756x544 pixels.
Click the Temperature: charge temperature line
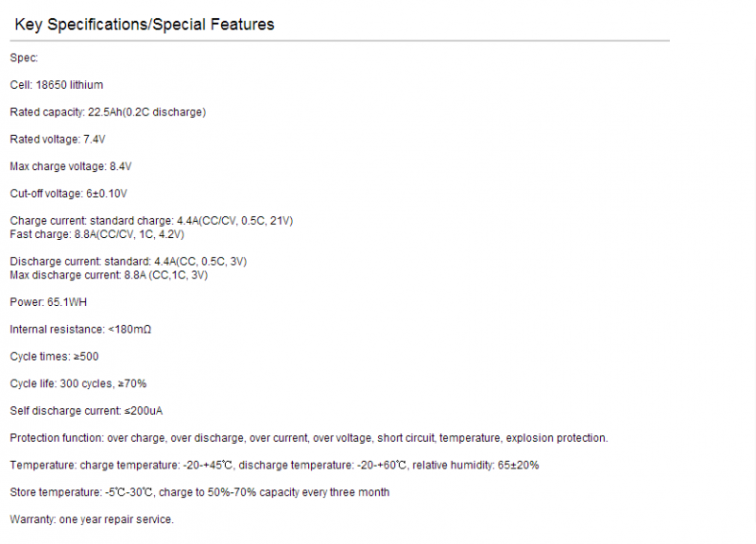274,465
